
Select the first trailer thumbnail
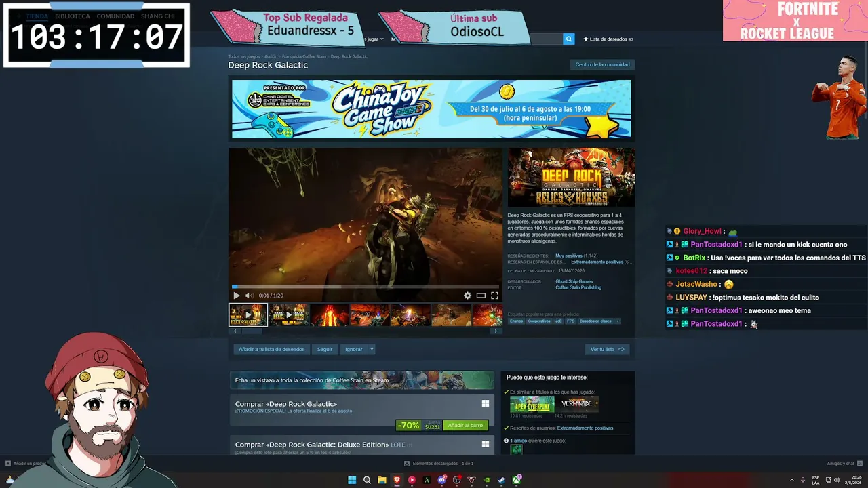coord(248,315)
